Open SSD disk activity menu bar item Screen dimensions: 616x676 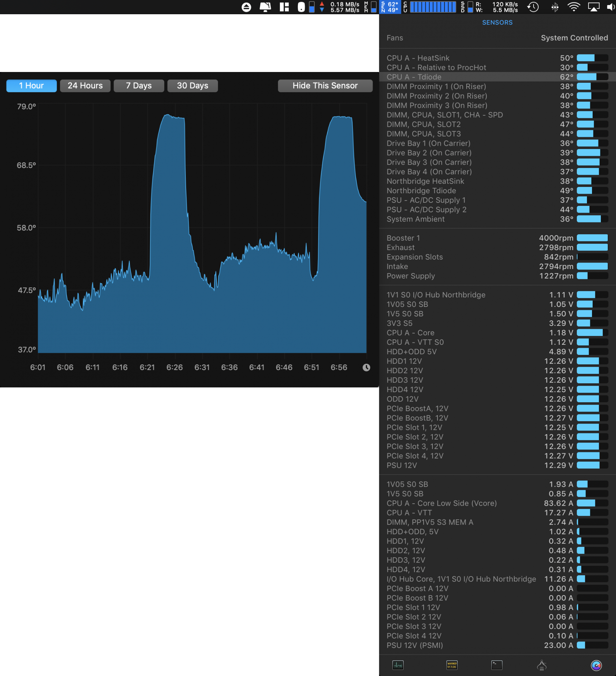click(489, 7)
